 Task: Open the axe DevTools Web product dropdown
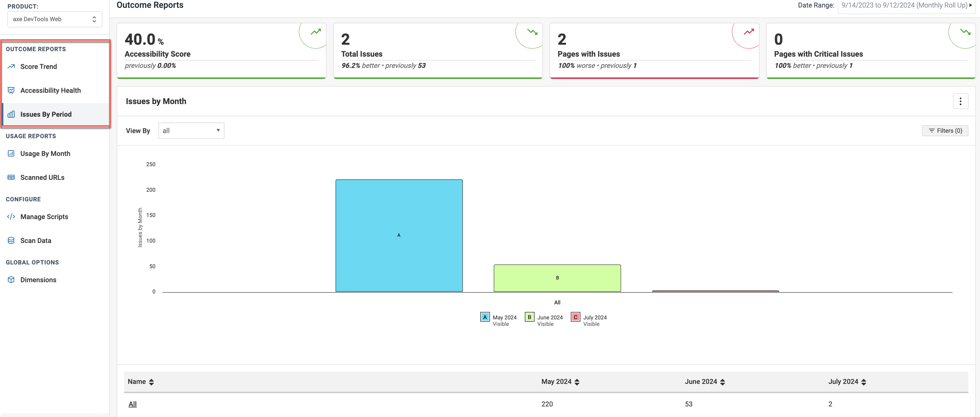tap(55, 19)
